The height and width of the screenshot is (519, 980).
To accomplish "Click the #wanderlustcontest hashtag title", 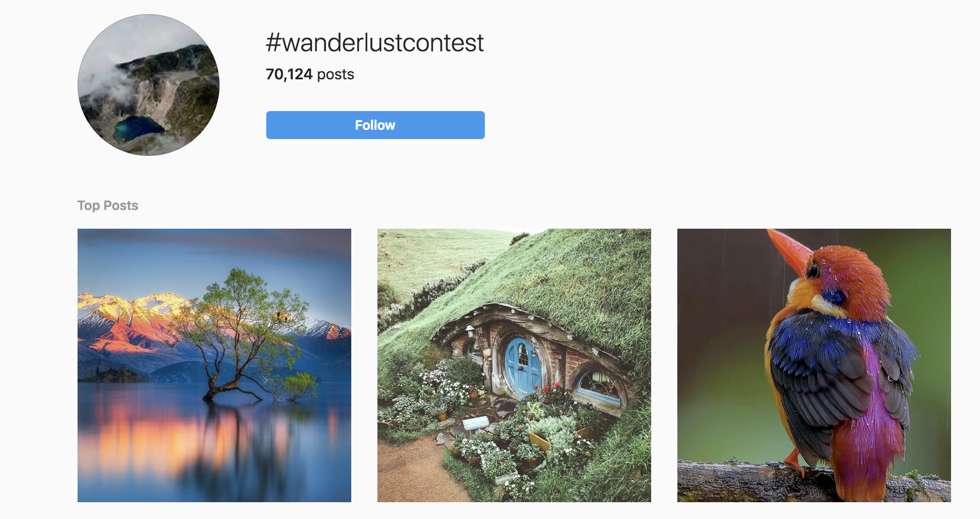I will (x=375, y=42).
